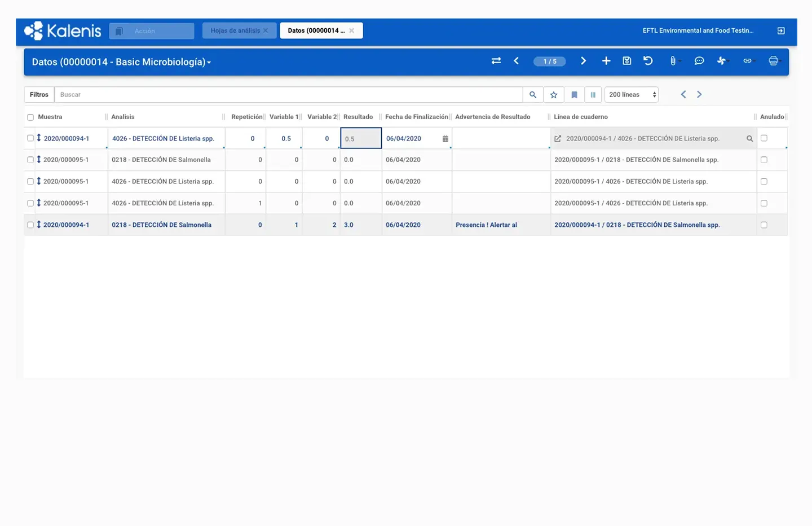The width and height of the screenshot is (812, 526).
Task: Switch to the Hojas de análisis tab
Action: click(235, 30)
